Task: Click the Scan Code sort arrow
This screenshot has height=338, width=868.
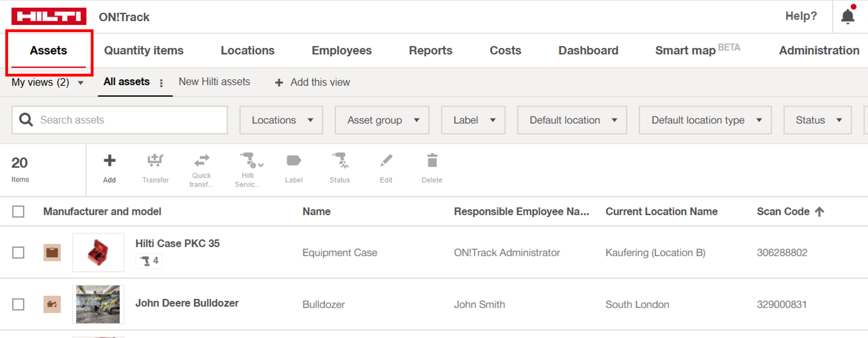Action: pyautogui.click(x=819, y=212)
